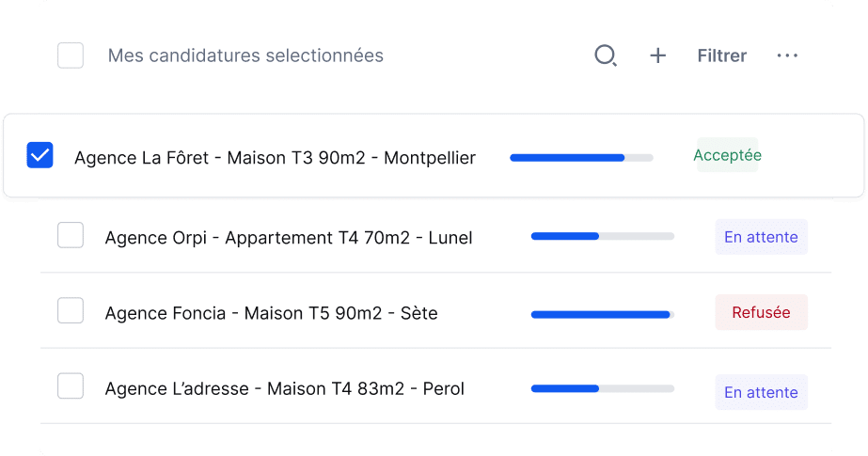The width and height of the screenshot is (868, 456).
Task: Click the Refusée status badge
Action: point(762,312)
